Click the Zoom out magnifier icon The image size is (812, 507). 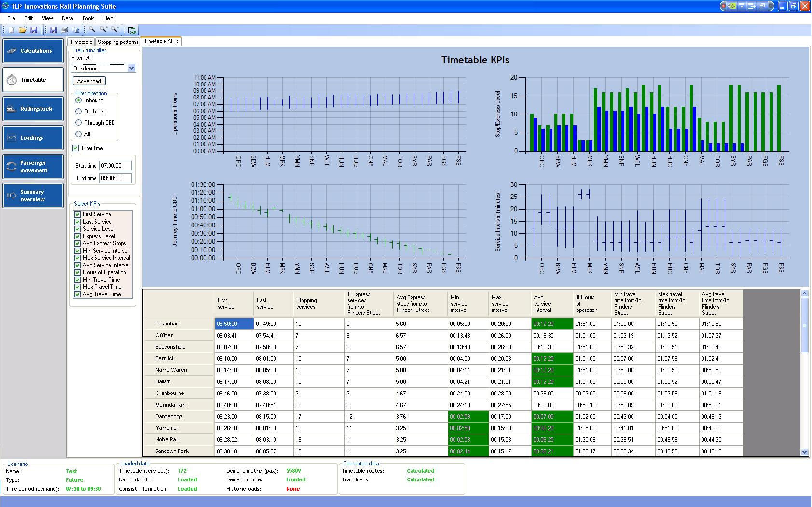coord(115,30)
